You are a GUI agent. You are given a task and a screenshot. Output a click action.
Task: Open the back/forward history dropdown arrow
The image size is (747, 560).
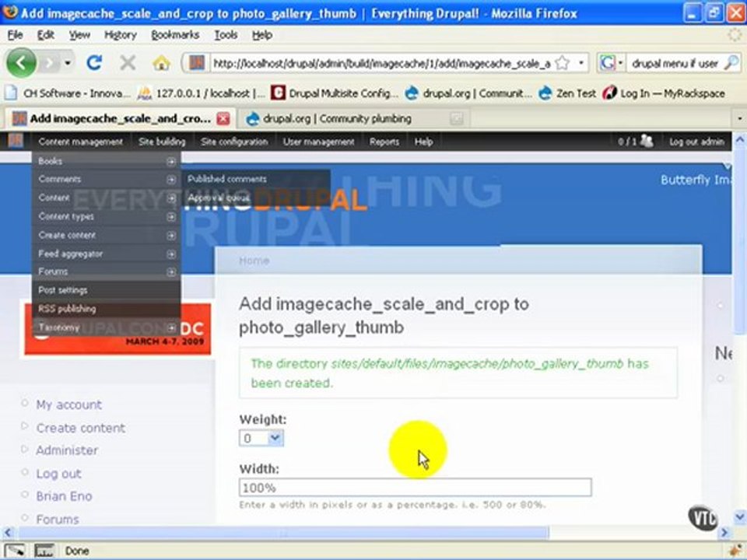(x=68, y=63)
